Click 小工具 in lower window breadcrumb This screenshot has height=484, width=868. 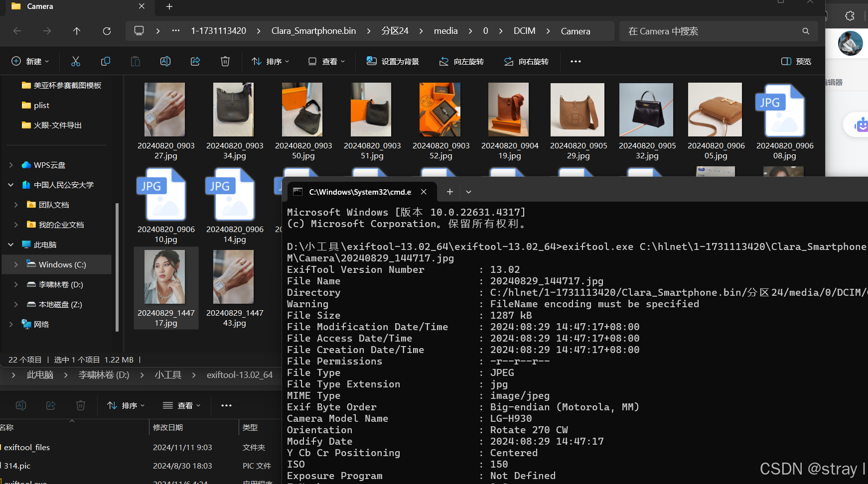tap(168, 374)
